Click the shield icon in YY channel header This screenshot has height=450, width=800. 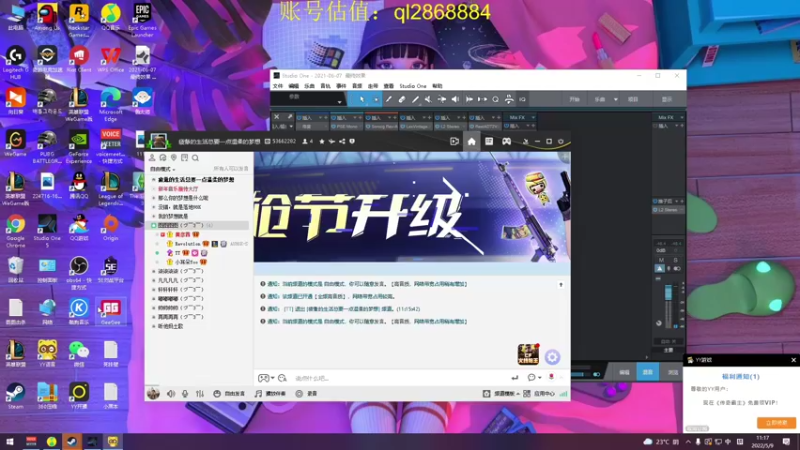[x=352, y=141]
